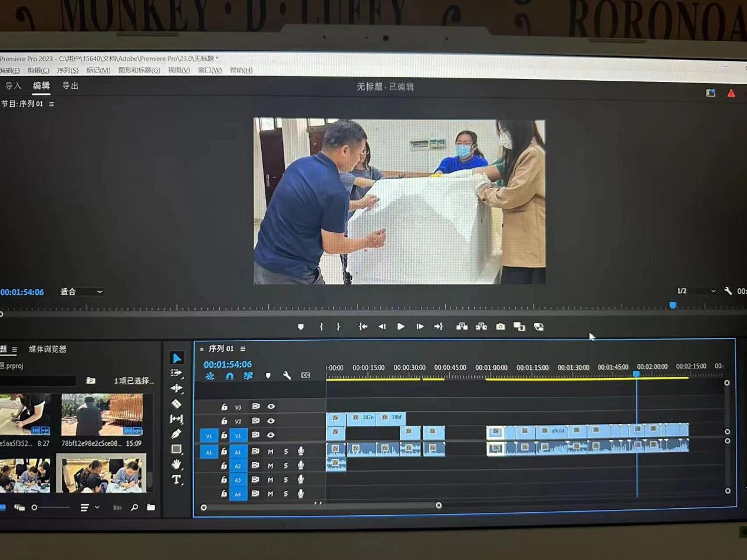This screenshot has height=560, width=747.
Task: Select the Razor tool
Action: tap(176, 404)
